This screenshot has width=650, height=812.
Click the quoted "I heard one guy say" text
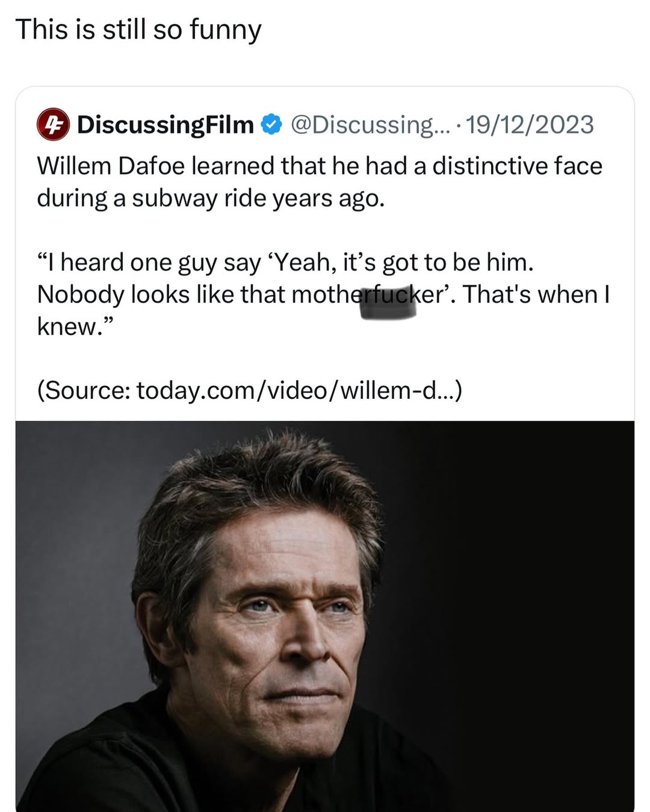coord(149,262)
